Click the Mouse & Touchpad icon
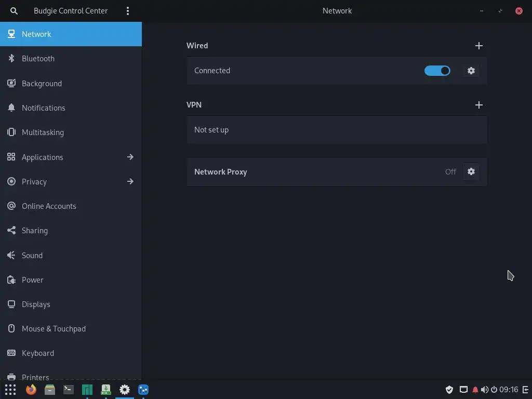Viewport: 532px width, 399px height. pyautogui.click(x=11, y=328)
